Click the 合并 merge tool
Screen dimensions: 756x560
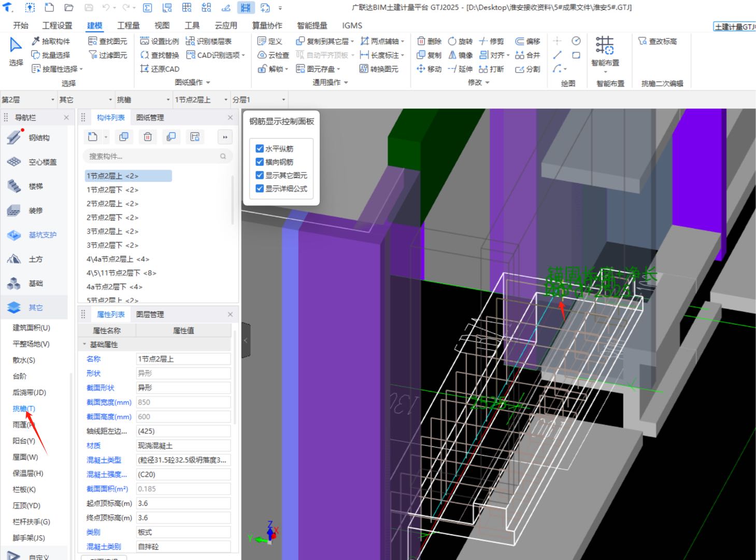point(527,55)
